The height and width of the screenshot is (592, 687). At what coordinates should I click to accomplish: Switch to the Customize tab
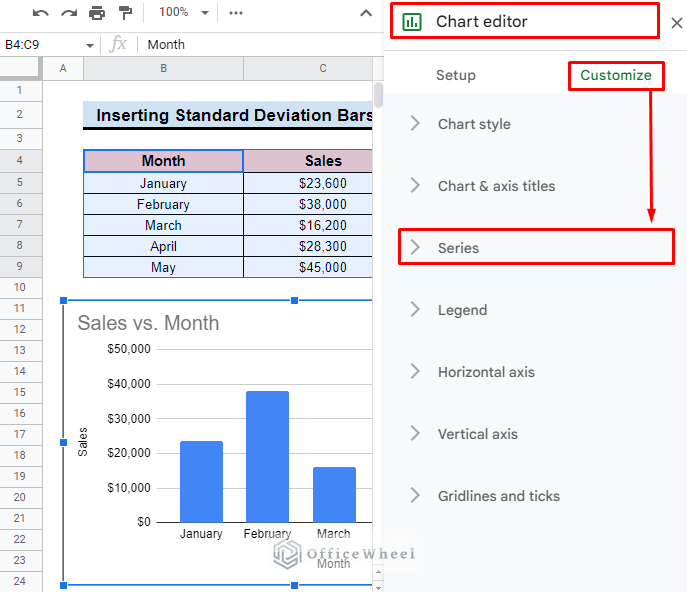tap(616, 75)
